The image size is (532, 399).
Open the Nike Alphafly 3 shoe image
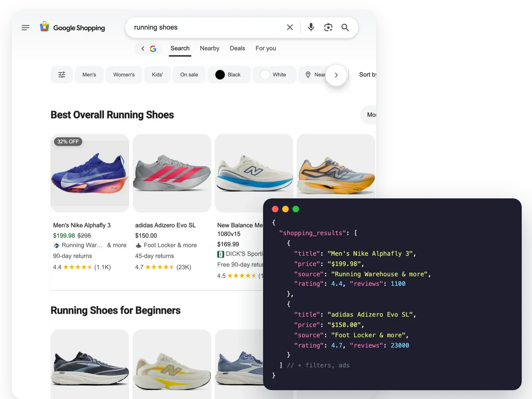90,173
